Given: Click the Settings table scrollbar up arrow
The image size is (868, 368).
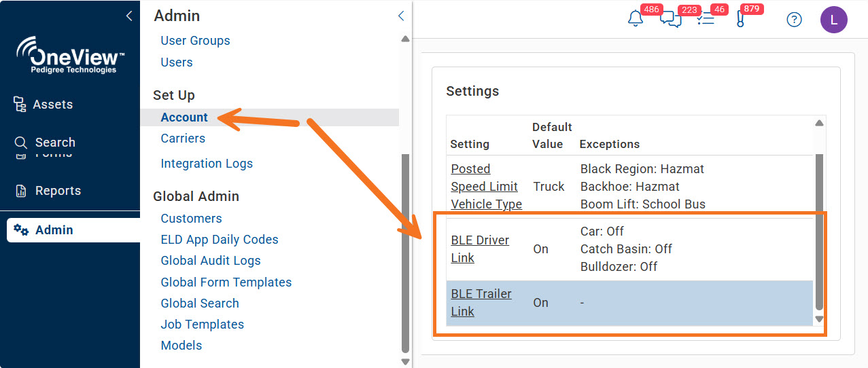Looking at the screenshot, I should pyautogui.click(x=819, y=123).
